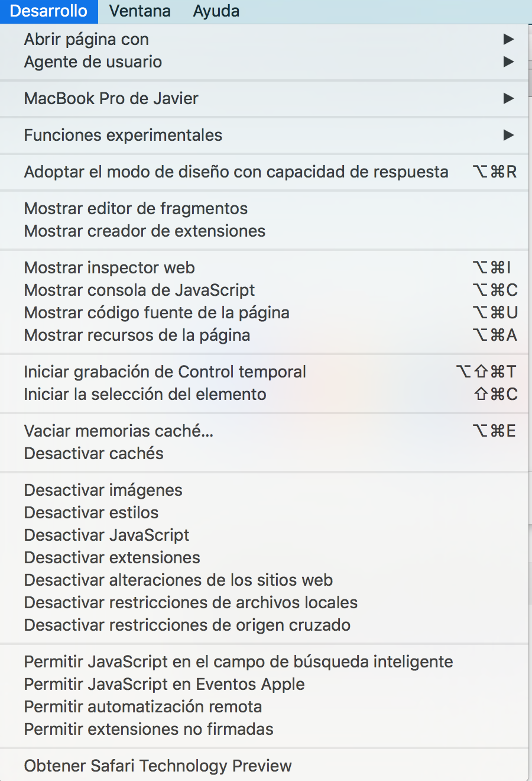Click "Obtener Safari Technology Preview"
This screenshot has height=781, width=532.
pyautogui.click(x=157, y=766)
